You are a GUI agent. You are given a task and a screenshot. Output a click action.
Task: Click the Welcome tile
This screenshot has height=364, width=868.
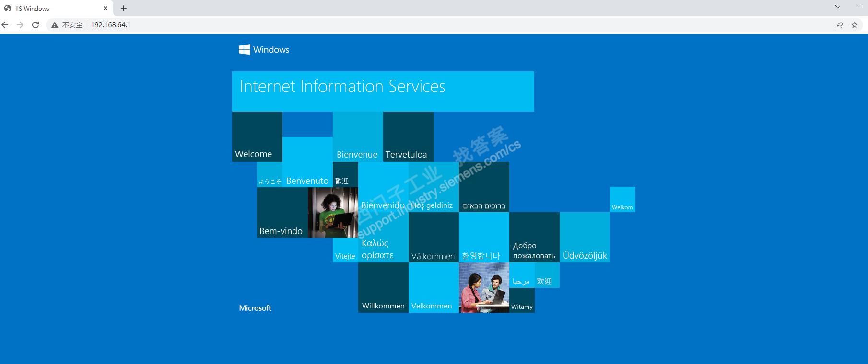tap(257, 136)
